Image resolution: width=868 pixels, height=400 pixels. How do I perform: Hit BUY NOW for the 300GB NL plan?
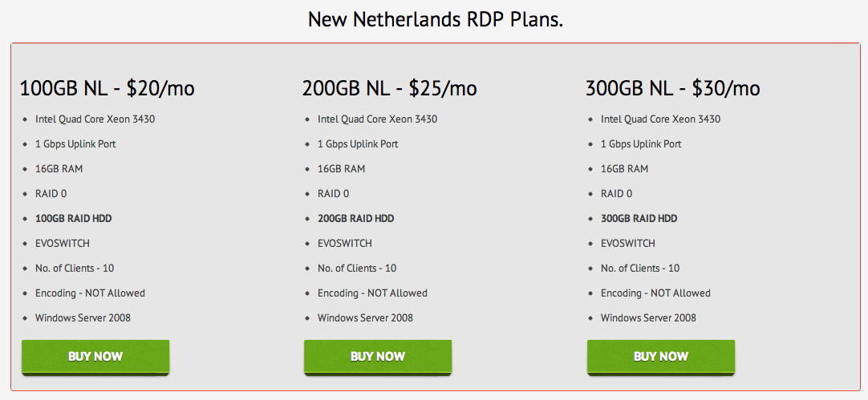(661, 357)
